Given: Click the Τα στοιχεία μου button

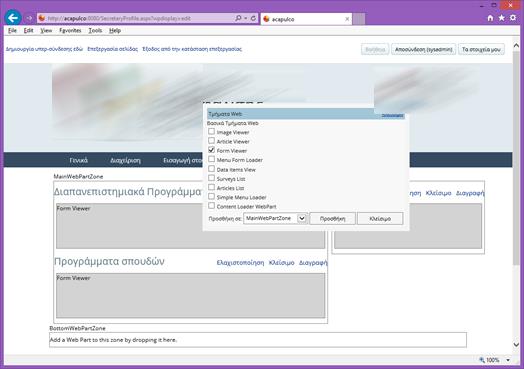Looking at the screenshot, I should [x=481, y=49].
